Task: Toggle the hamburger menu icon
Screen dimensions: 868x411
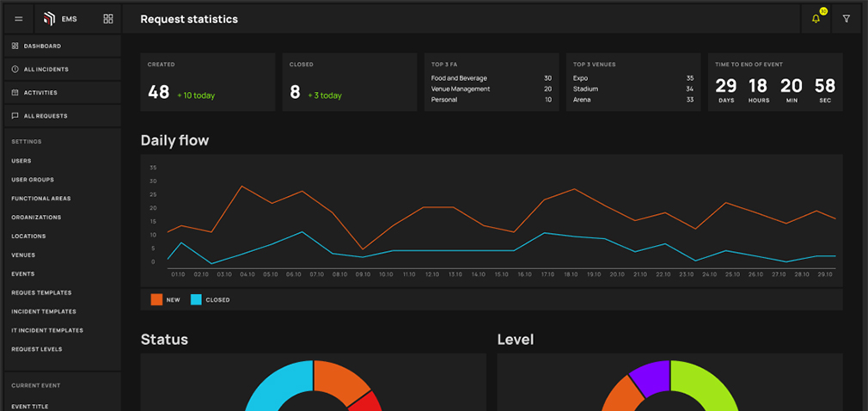Action: click(18, 19)
